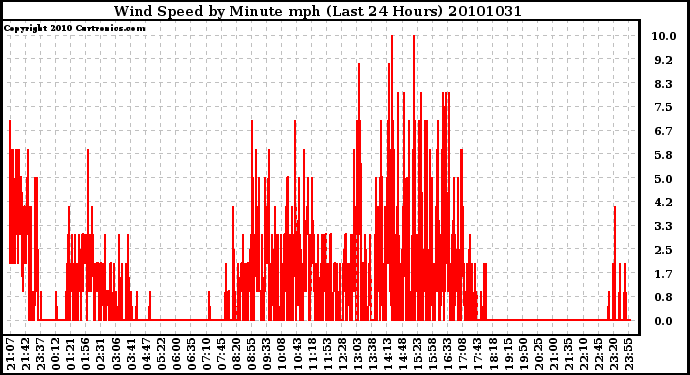Select the 9.2 y-axis value

click(x=664, y=60)
